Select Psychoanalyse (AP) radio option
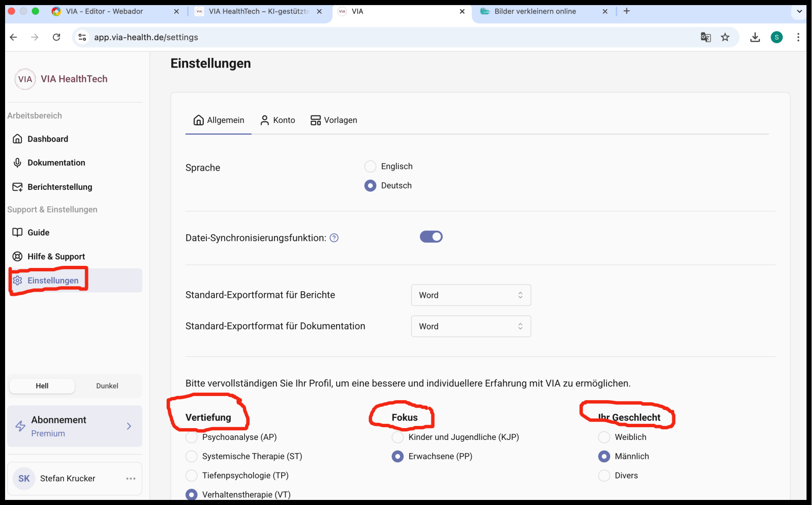The image size is (812, 505). (192, 437)
